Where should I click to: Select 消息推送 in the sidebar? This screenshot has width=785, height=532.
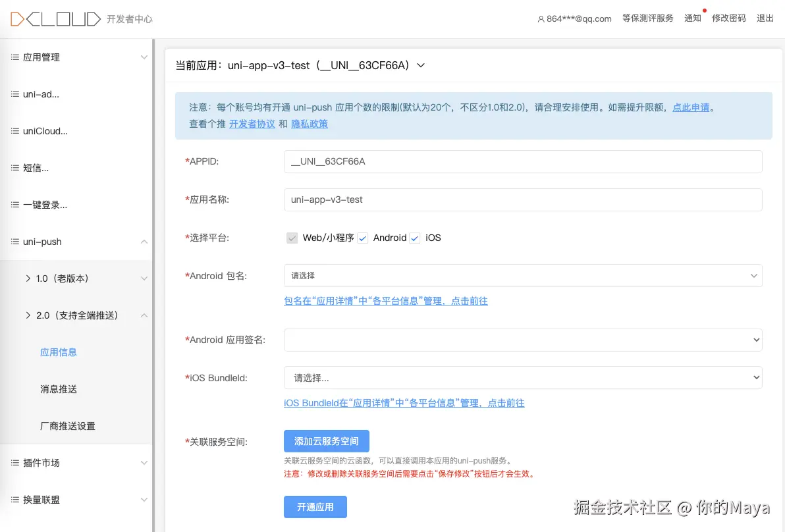point(59,389)
